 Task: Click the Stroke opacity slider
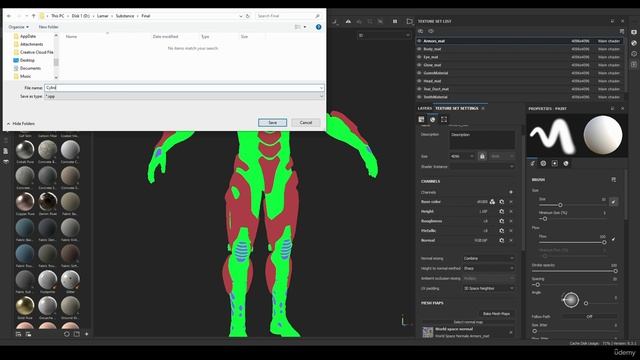(575, 271)
